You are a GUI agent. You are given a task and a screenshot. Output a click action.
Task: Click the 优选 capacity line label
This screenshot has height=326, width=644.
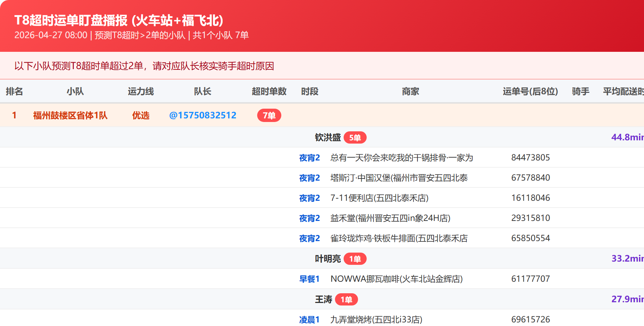(x=141, y=116)
